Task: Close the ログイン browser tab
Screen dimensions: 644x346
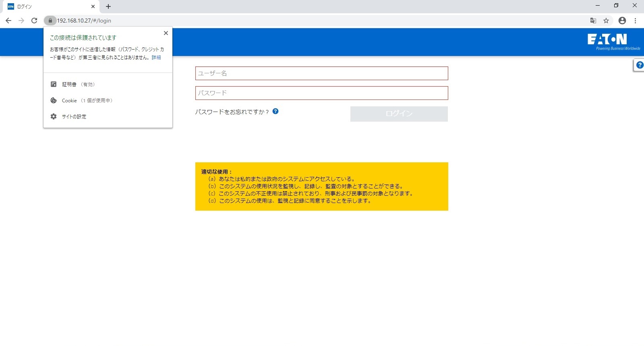Action: pos(93,6)
